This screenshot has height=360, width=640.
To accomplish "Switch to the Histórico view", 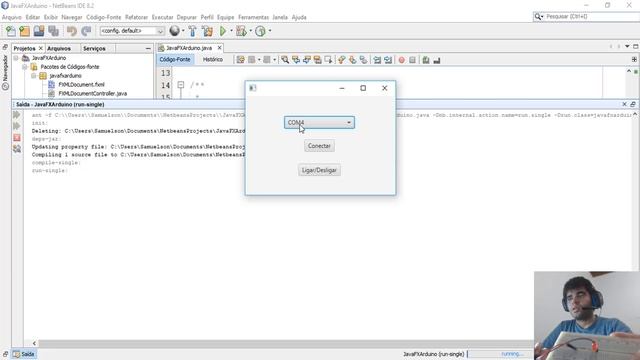I will 213,60.
